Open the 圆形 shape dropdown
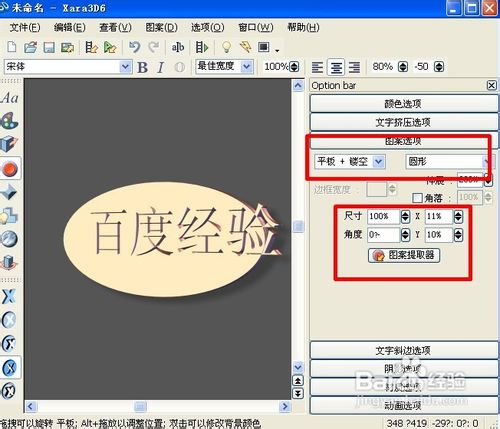The width and height of the screenshot is (500, 429). coord(486,162)
